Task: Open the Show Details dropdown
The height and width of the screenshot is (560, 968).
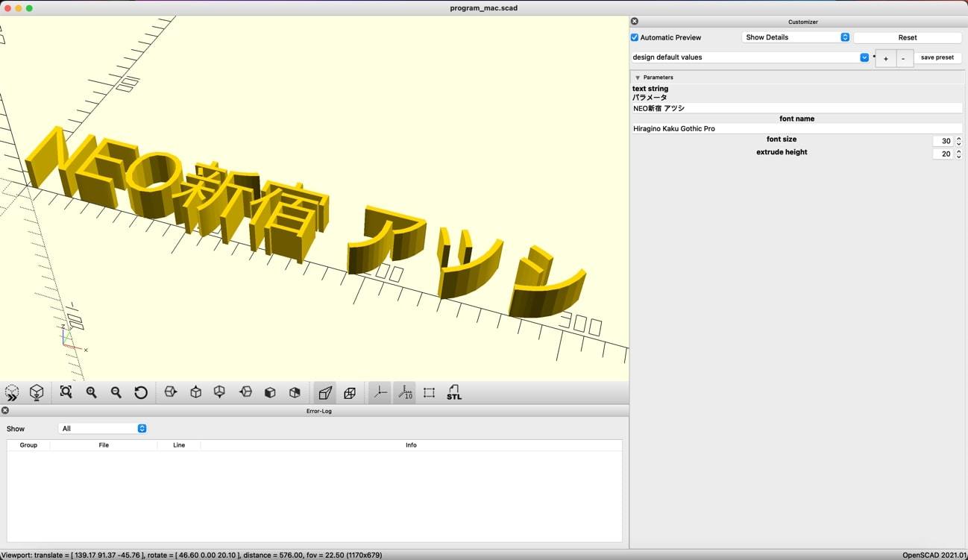Action: click(796, 37)
